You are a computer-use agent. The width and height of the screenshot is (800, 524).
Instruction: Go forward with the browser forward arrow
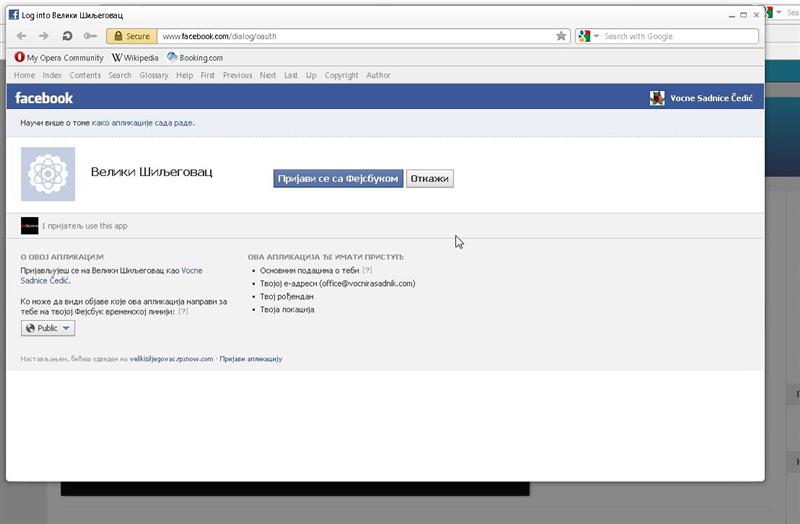pos(44,36)
